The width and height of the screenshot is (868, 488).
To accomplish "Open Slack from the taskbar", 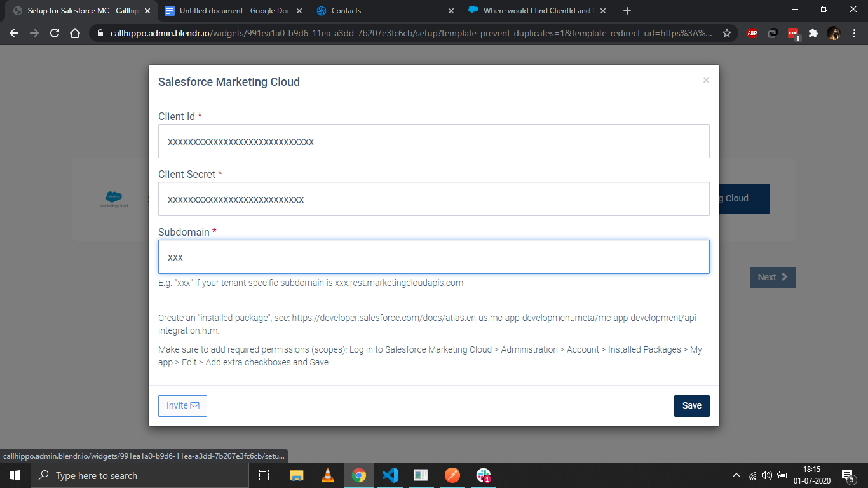I will pyautogui.click(x=484, y=475).
